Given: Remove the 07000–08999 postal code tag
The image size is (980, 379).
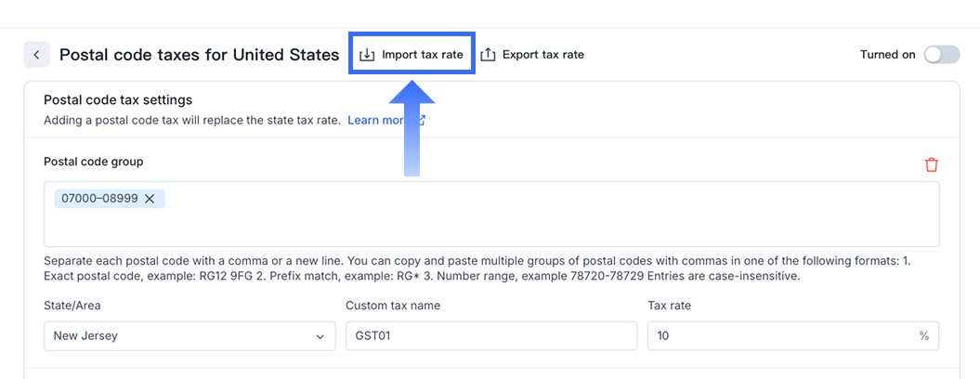Looking at the screenshot, I should pyautogui.click(x=150, y=199).
